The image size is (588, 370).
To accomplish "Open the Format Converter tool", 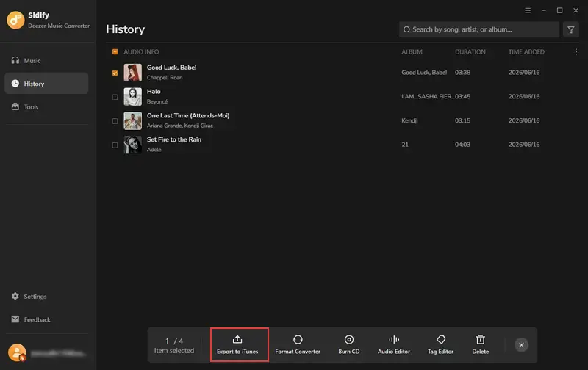I will point(298,344).
